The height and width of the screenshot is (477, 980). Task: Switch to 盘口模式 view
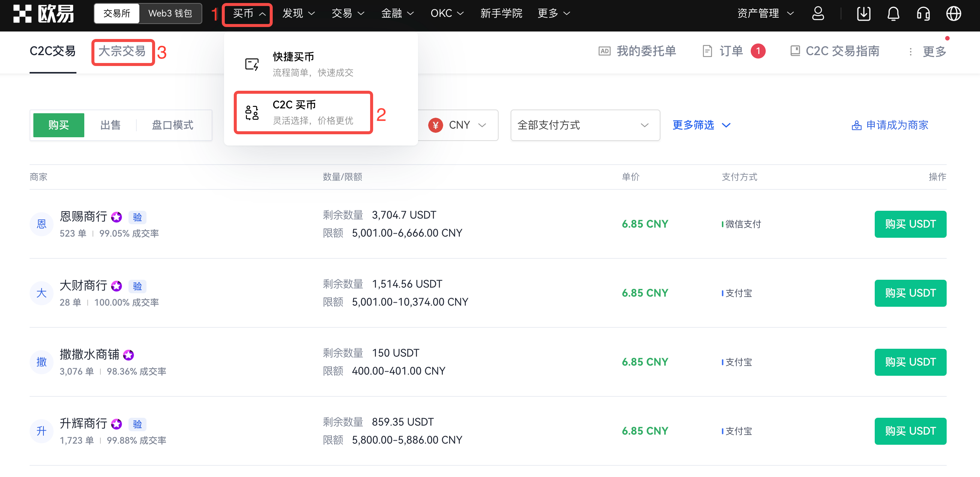(x=172, y=125)
